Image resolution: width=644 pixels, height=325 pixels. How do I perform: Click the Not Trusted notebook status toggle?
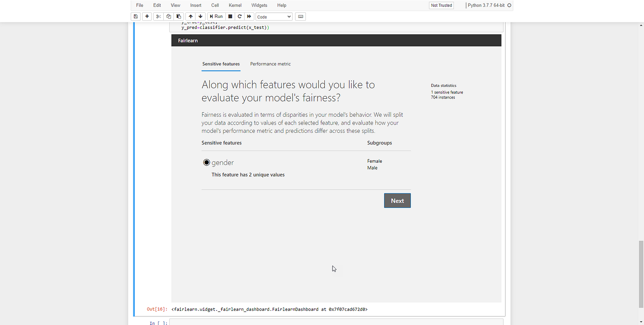tap(441, 5)
